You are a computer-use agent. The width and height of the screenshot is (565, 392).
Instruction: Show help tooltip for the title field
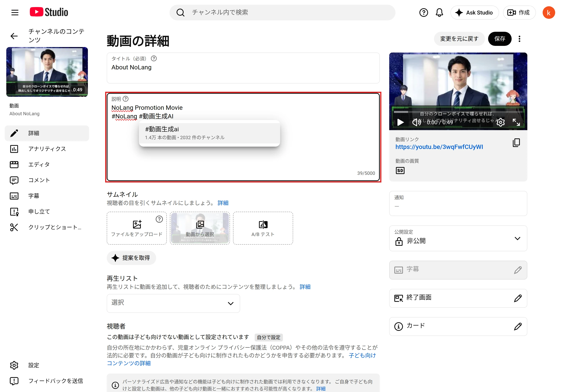click(x=154, y=58)
